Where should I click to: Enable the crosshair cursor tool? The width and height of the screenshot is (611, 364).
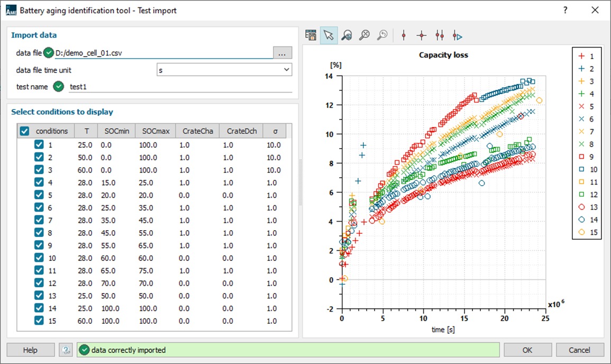421,35
